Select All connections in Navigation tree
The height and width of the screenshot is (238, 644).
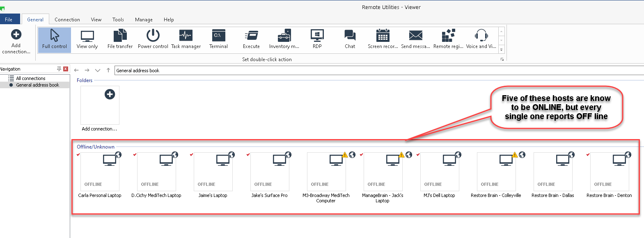(x=30, y=78)
